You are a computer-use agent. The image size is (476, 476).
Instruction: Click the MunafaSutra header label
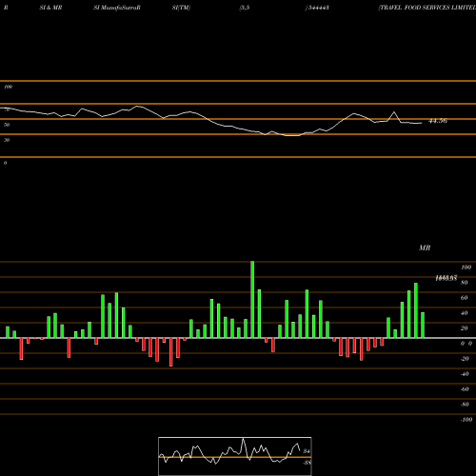[117, 8]
